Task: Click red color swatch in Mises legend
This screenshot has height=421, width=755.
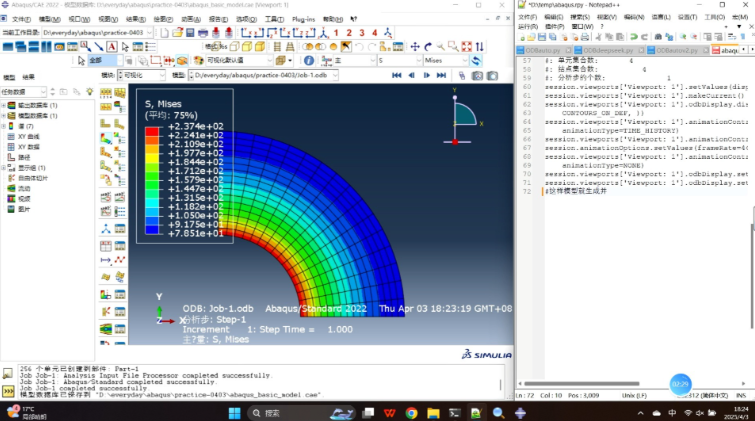Action: click(152, 131)
